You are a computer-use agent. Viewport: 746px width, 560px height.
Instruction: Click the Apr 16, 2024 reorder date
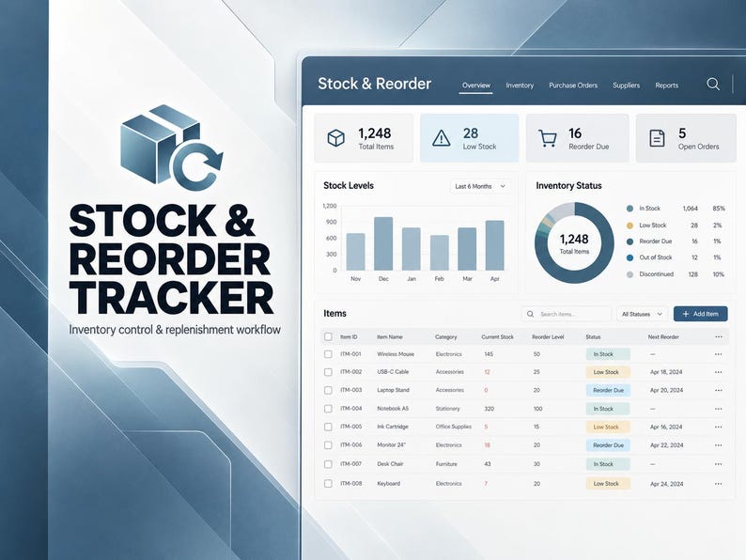[666, 427]
